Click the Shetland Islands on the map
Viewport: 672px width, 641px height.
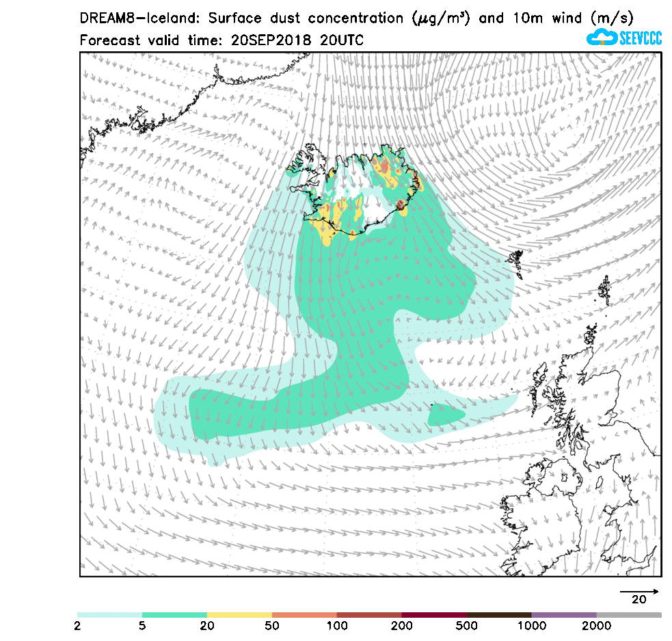[x=604, y=290]
